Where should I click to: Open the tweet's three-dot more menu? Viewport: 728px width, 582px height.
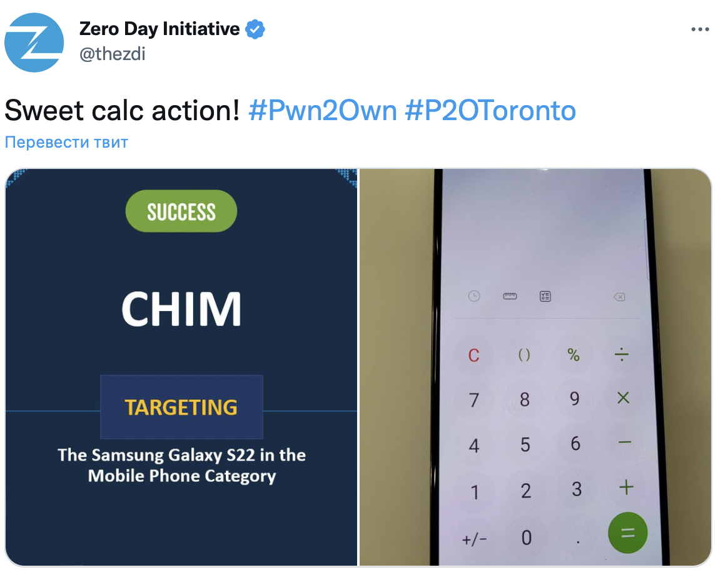[700, 29]
